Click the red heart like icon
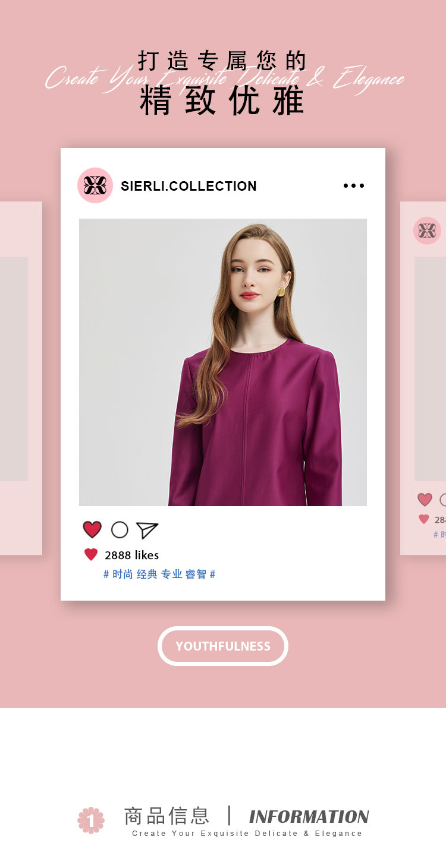The image size is (446, 868). coord(92,529)
